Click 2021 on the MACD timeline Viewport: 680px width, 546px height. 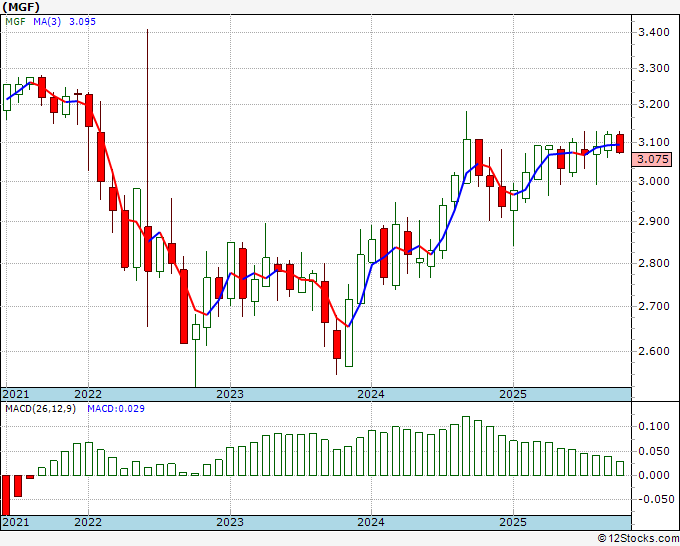[x=16, y=522]
